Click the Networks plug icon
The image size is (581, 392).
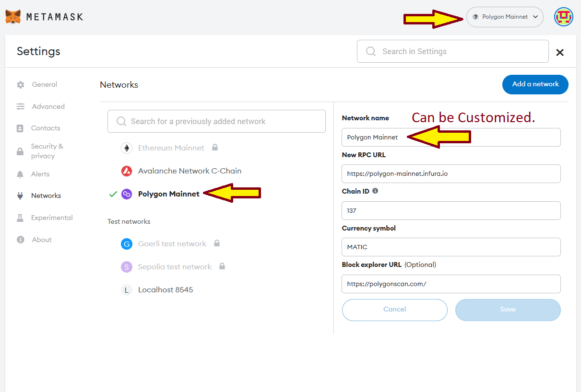tap(20, 196)
